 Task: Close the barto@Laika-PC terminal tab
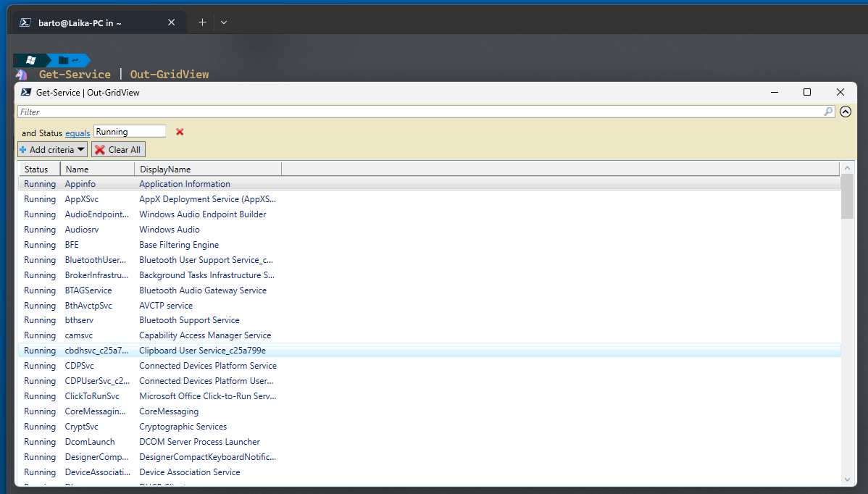pos(172,22)
